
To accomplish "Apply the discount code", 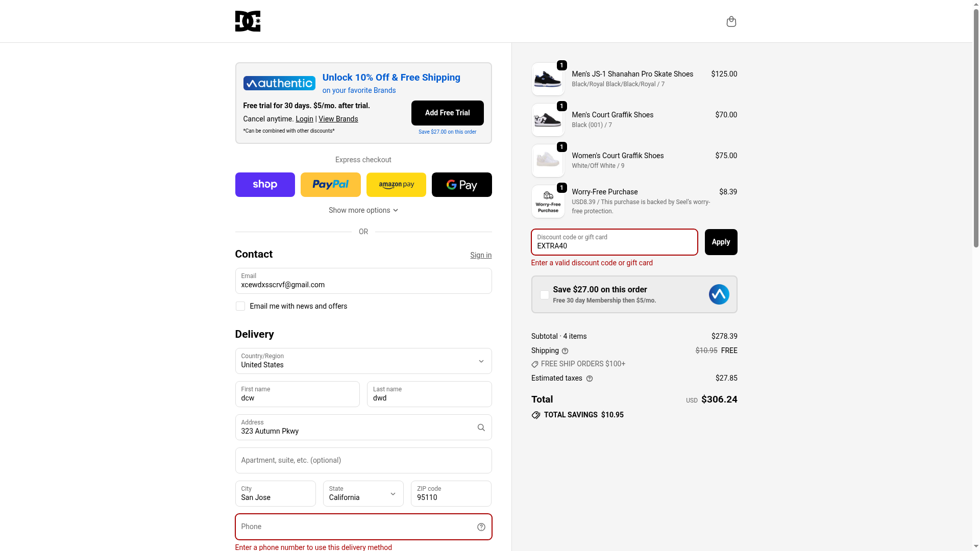I will click(x=721, y=242).
